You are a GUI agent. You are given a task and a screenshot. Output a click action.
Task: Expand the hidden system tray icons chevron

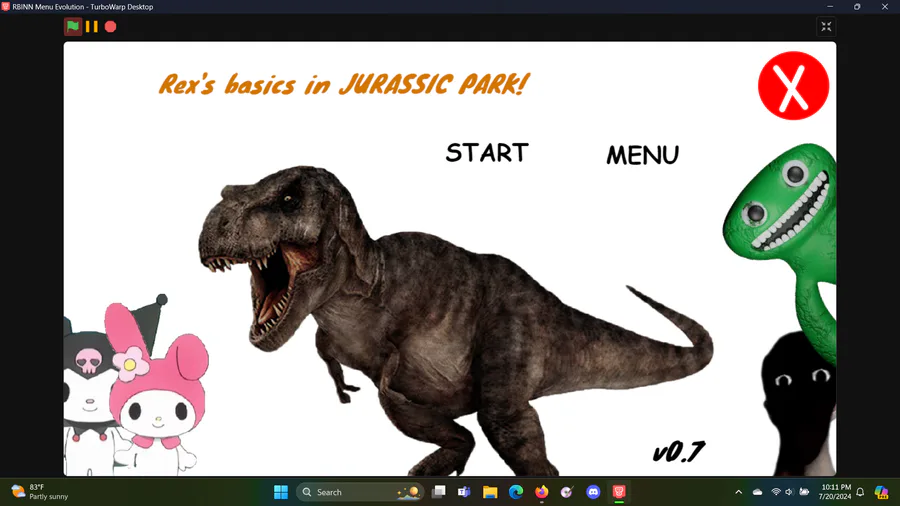pyautogui.click(x=738, y=492)
